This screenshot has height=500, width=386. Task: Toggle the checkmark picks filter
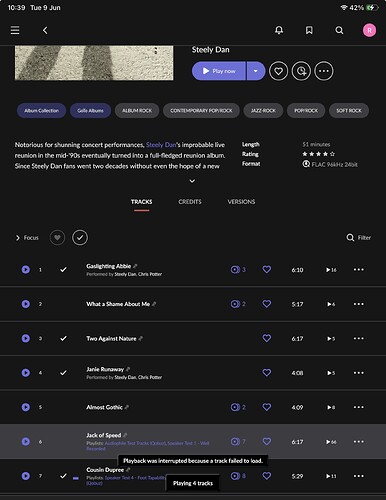80,238
